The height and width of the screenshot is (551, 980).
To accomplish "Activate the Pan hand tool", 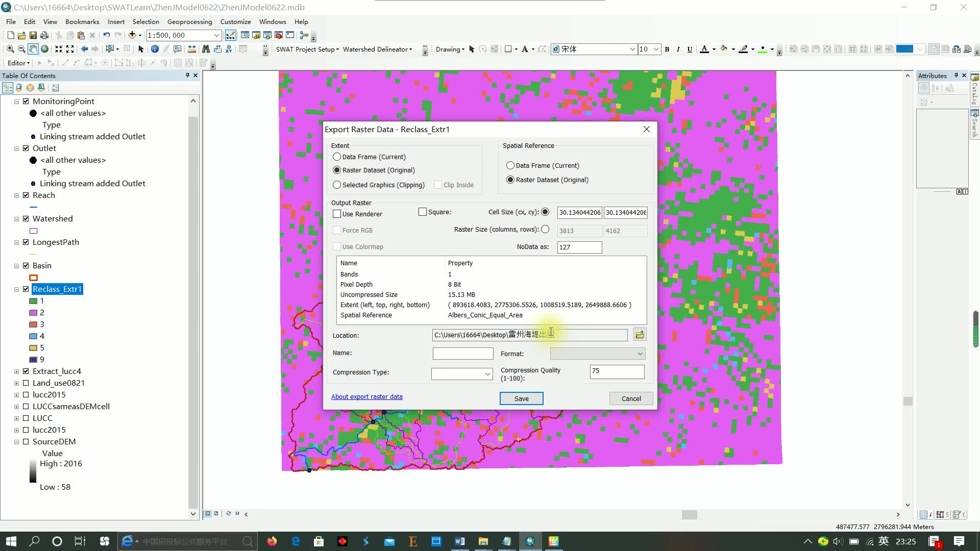I will pos(33,49).
